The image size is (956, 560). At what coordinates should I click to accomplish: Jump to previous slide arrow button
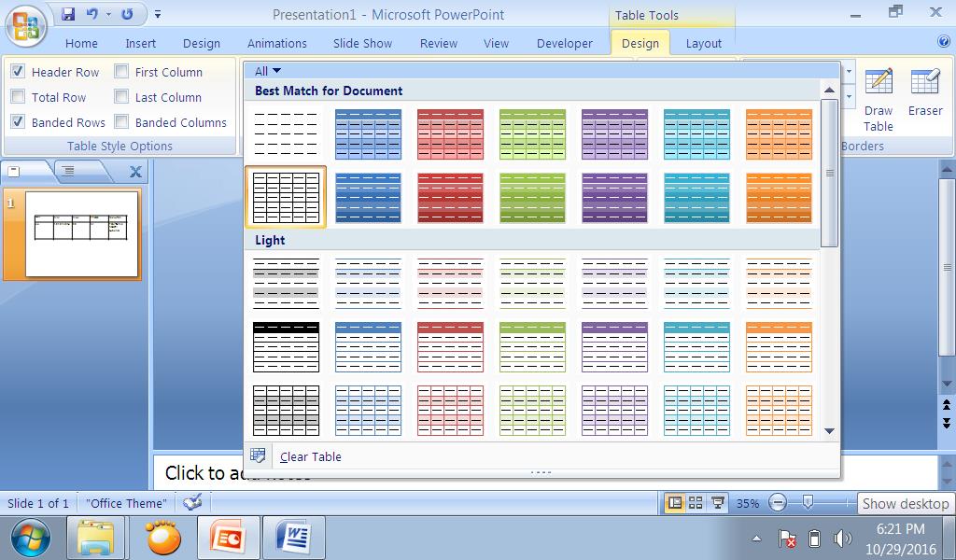tap(947, 405)
